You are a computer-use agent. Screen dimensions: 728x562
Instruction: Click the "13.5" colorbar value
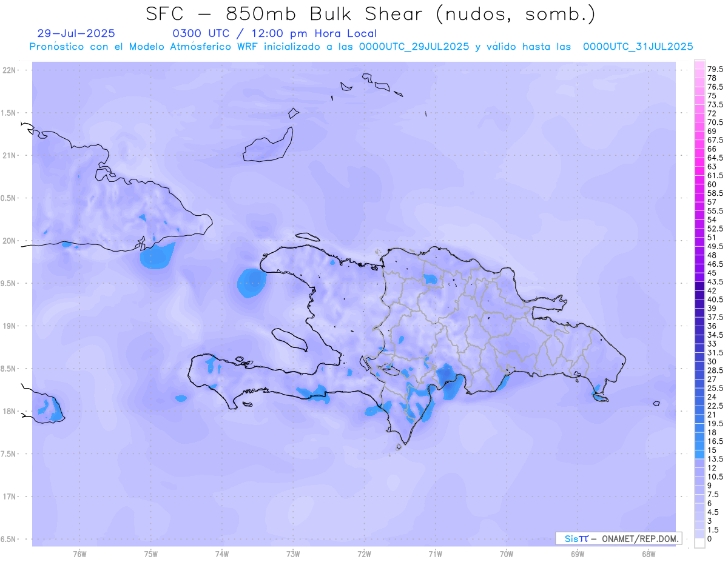[x=716, y=459]
